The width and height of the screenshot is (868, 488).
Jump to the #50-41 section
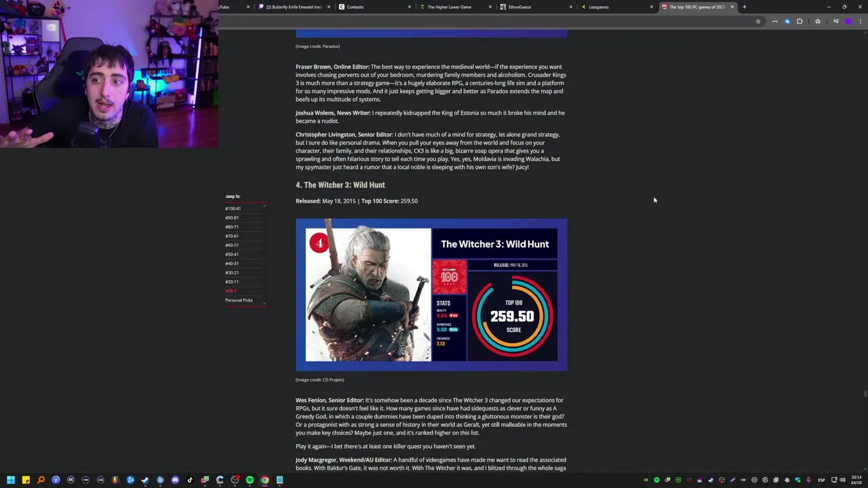(x=232, y=254)
